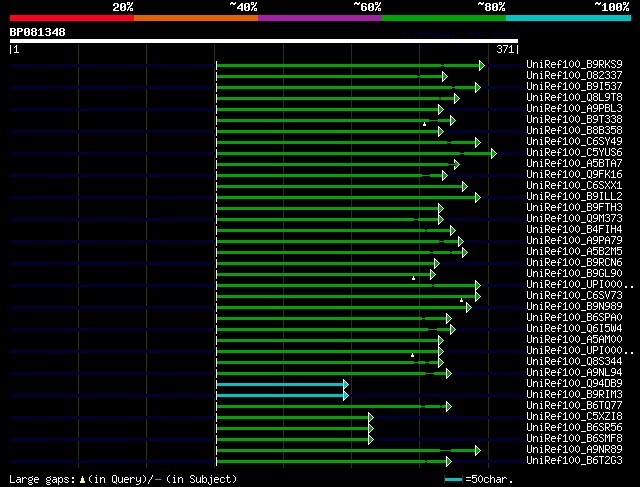Screen dimensions: 640x487
Task: Select the UniRef100_C6SXX1 label
Action: point(574,185)
